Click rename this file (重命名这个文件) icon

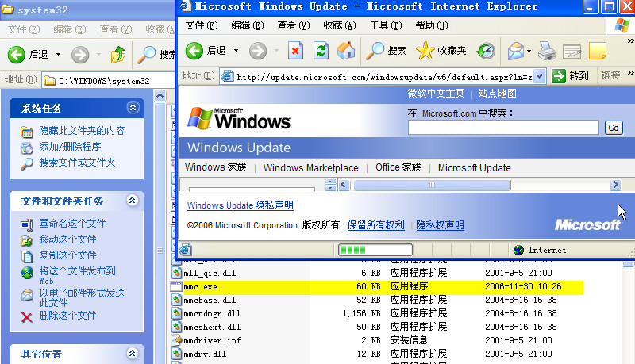[x=27, y=224]
